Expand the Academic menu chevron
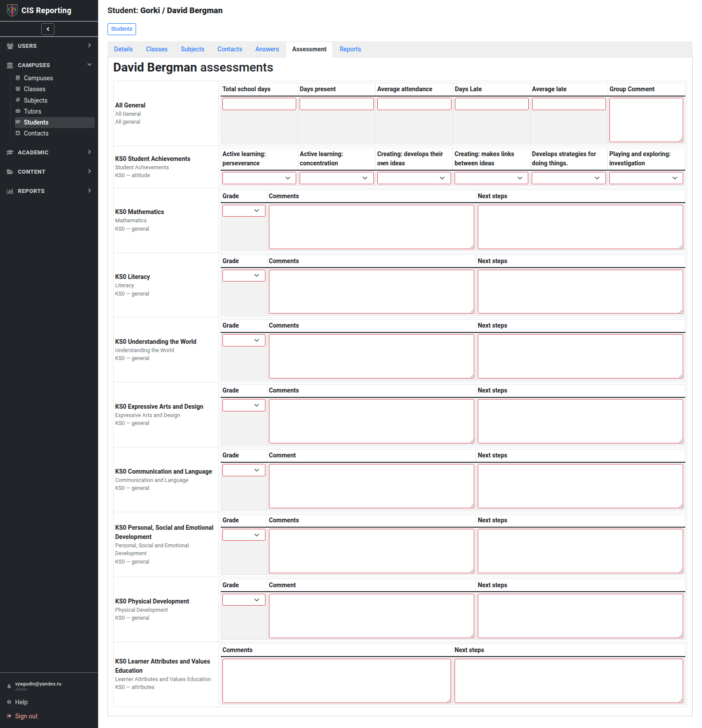The height and width of the screenshot is (728, 702). (x=90, y=152)
